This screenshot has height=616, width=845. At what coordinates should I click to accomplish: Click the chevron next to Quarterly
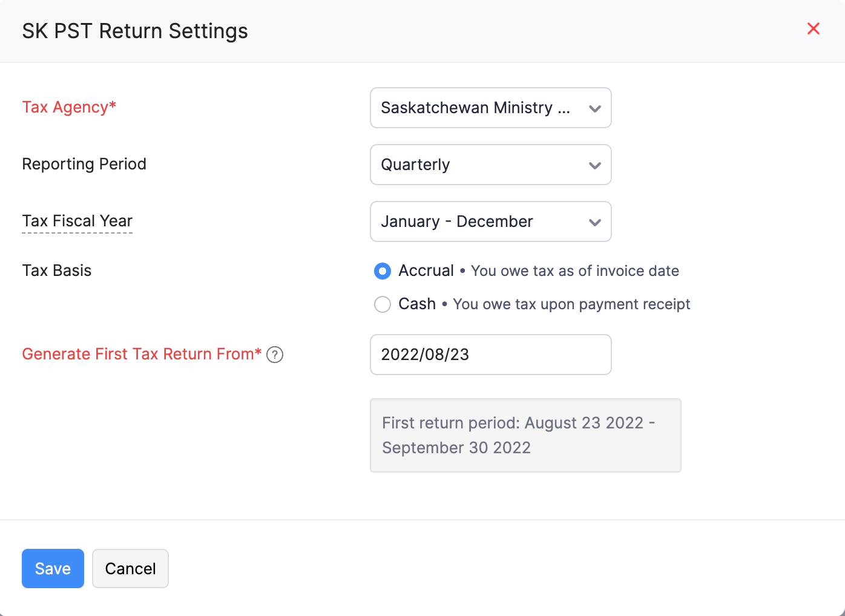pos(595,165)
